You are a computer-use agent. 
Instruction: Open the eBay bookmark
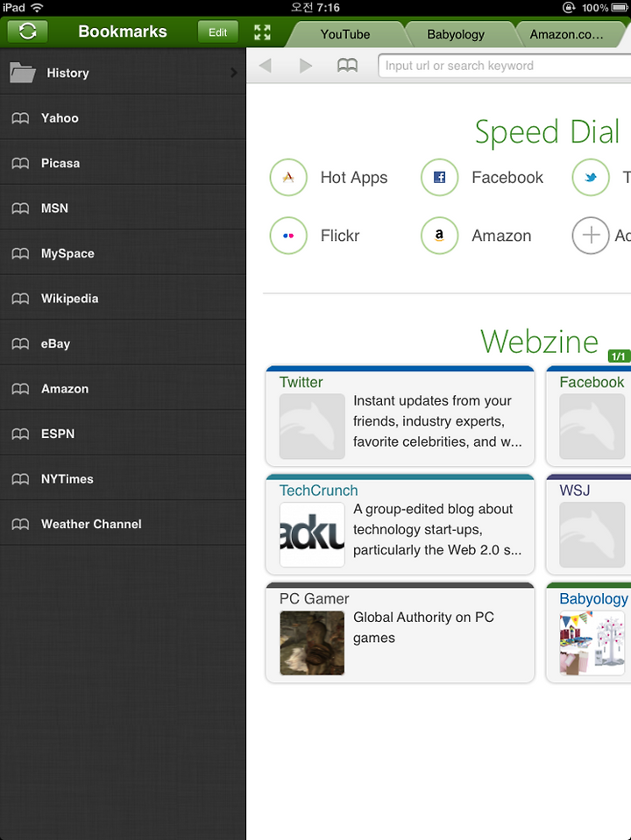tap(123, 343)
